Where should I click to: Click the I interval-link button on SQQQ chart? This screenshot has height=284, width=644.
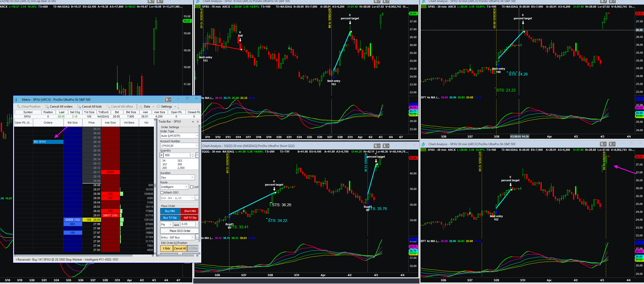click(x=386, y=146)
